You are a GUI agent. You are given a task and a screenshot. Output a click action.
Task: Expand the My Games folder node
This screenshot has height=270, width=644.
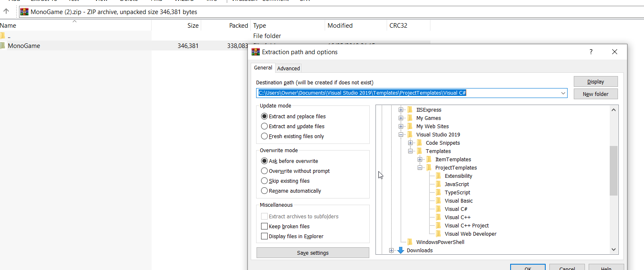coord(401,118)
